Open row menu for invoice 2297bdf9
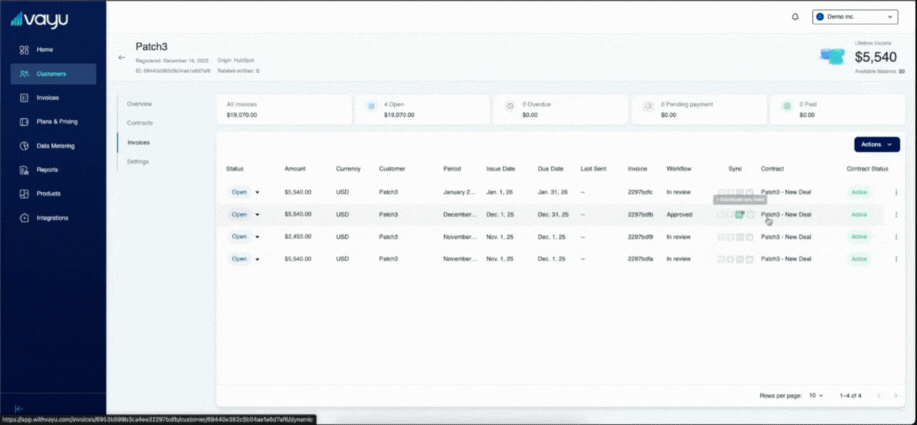Screen dimensions: 917x425 (x=896, y=237)
